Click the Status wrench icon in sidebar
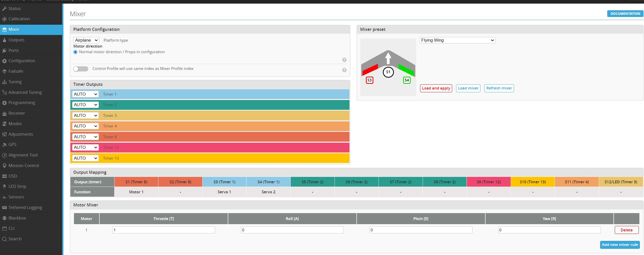644x255 pixels. coord(4,8)
